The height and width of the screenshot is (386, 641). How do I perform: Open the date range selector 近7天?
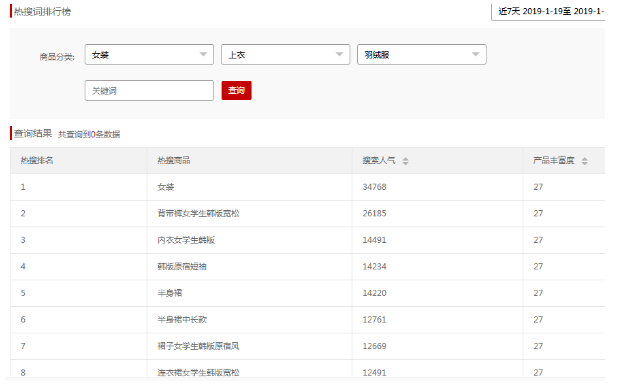548,11
